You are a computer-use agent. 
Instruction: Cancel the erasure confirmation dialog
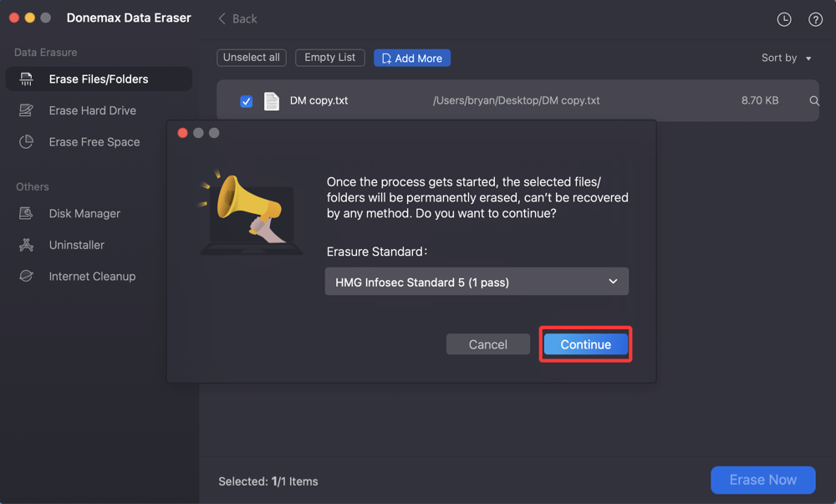487,344
